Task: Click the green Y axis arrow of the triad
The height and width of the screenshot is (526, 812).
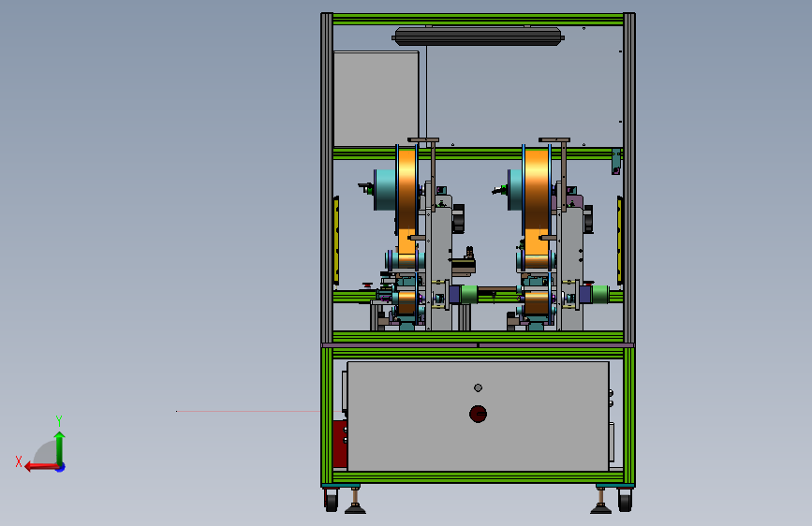Action: (x=60, y=447)
